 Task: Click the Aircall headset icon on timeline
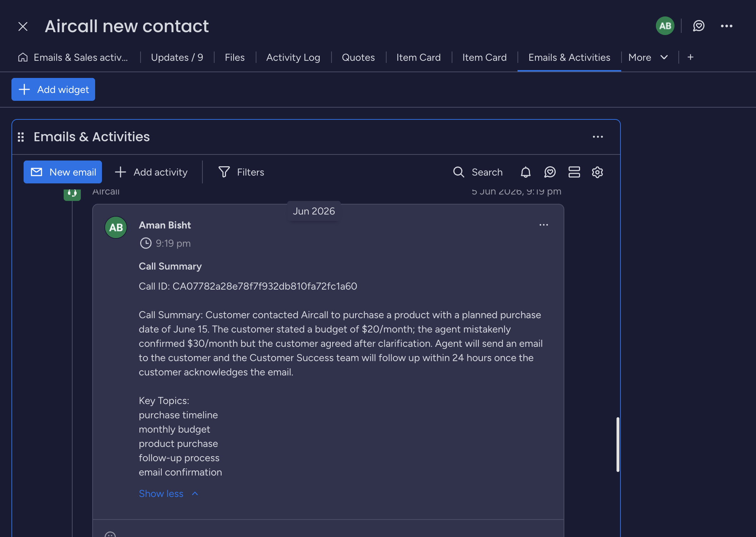coord(72,193)
